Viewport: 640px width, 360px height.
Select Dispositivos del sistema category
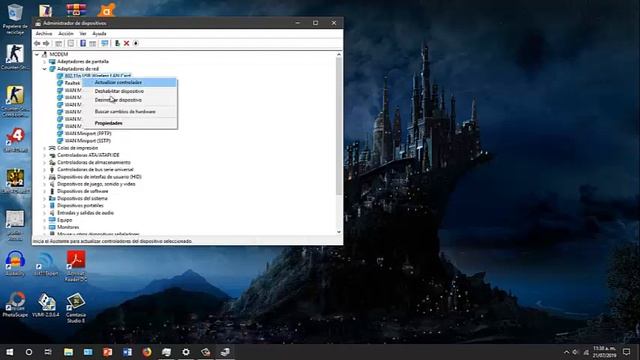(82, 198)
